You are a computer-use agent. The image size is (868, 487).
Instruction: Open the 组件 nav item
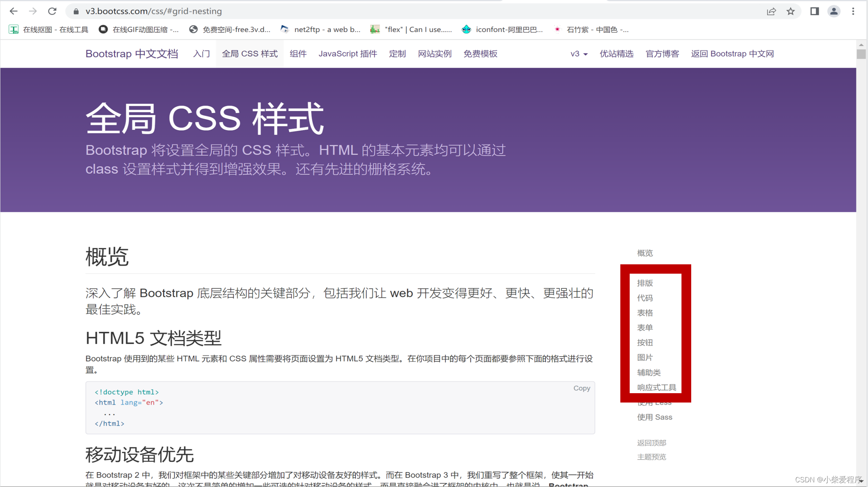click(298, 54)
